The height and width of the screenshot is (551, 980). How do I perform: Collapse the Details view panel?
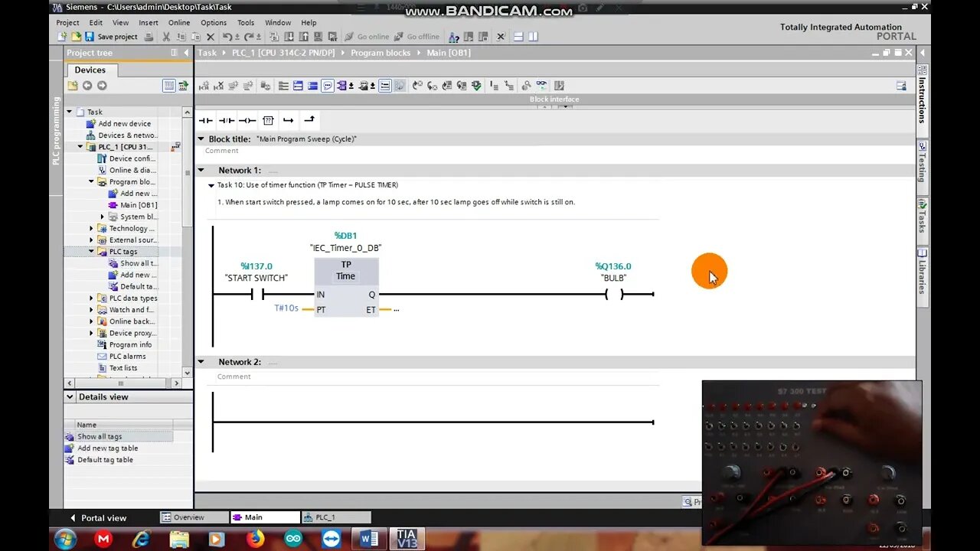70,396
